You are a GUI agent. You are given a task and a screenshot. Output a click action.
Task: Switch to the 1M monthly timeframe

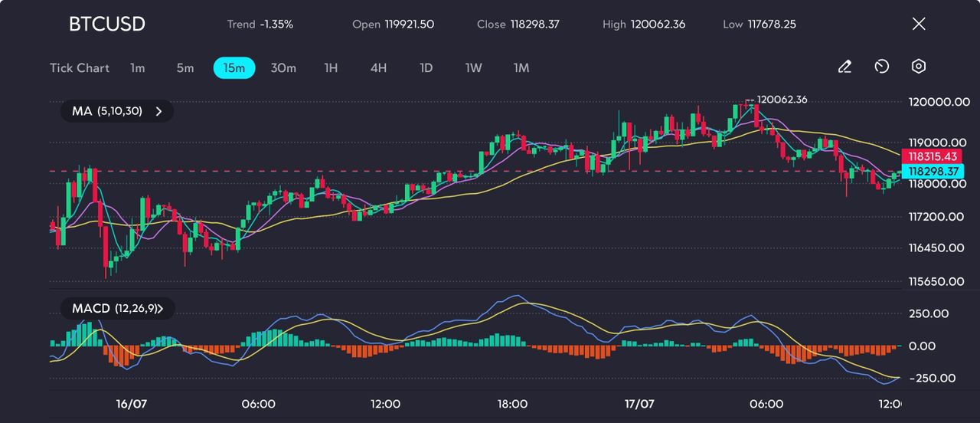pos(521,68)
